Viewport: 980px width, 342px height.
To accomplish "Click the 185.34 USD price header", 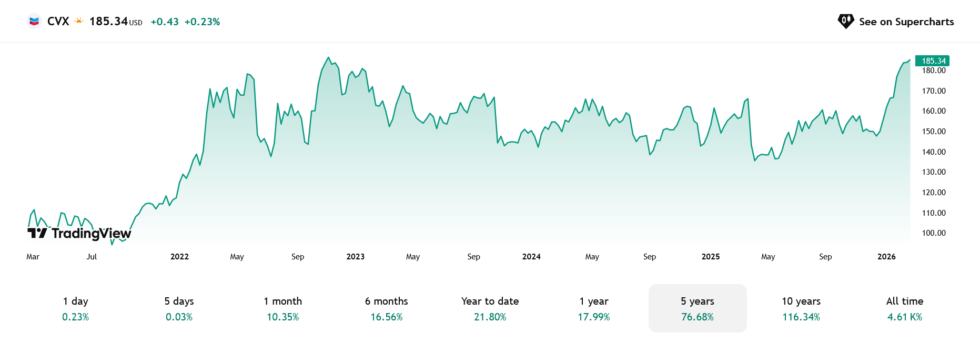I will tap(116, 22).
